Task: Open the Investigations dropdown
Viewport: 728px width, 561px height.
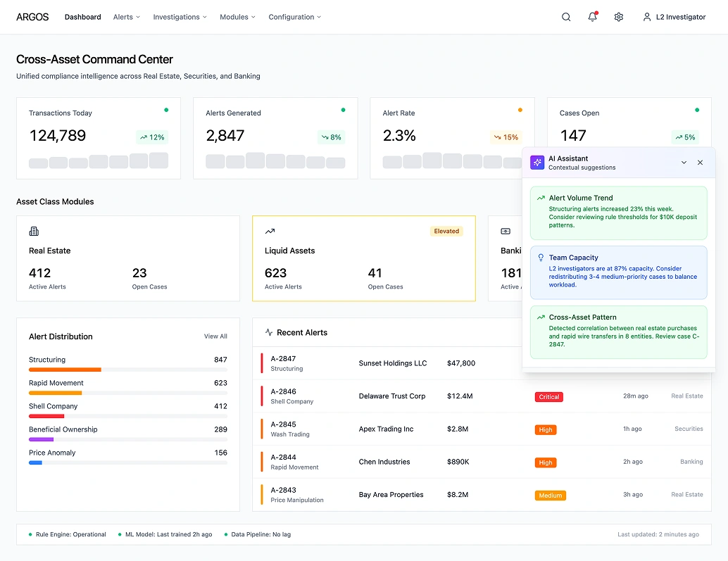Action: (180, 16)
